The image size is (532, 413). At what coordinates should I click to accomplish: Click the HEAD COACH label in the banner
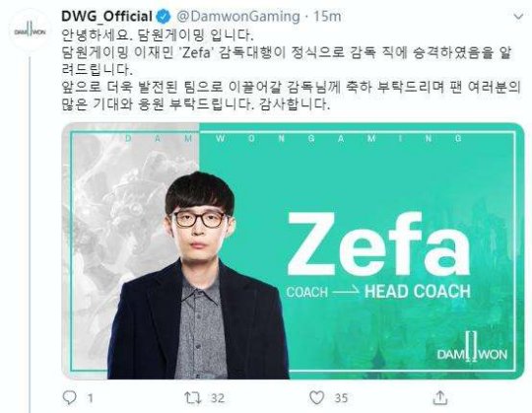click(x=418, y=291)
